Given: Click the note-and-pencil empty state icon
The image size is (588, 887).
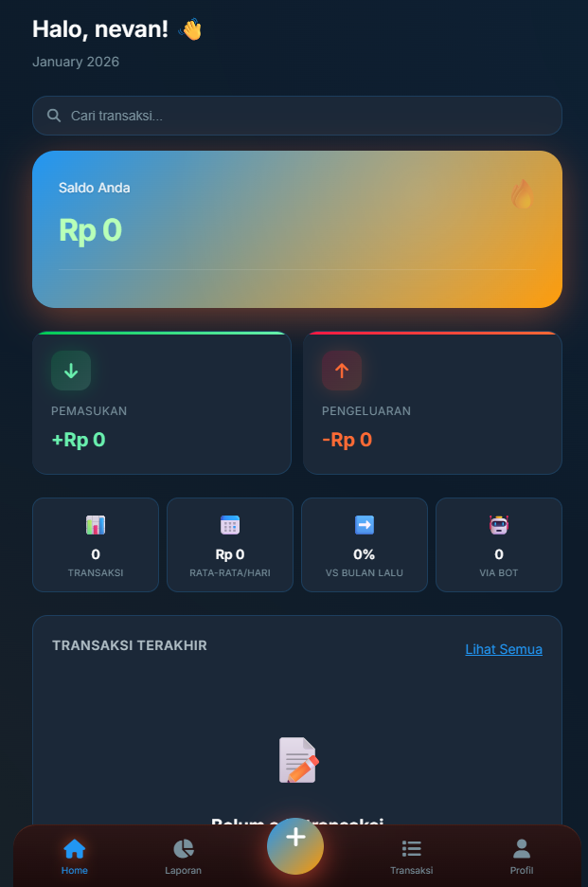Looking at the screenshot, I should pos(296,759).
